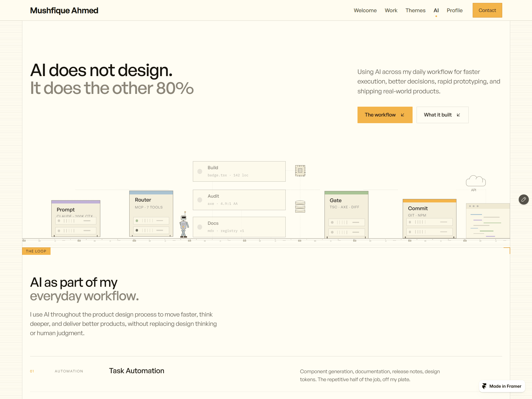Click the Contact button

487,10
